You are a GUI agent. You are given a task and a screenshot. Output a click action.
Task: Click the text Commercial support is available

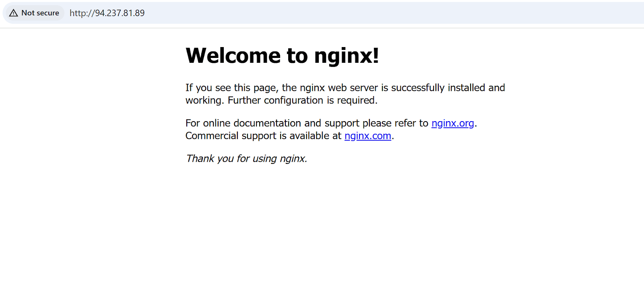click(x=258, y=136)
